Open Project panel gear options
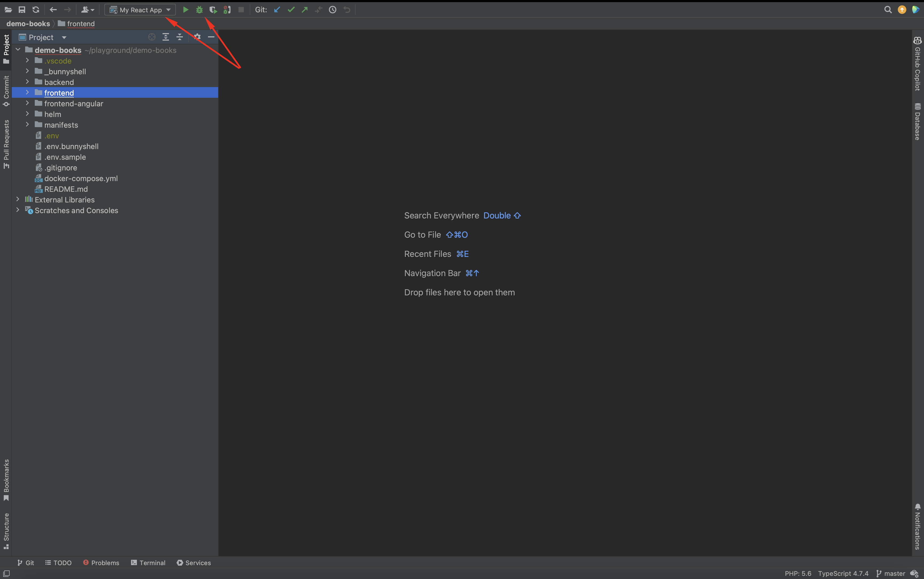This screenshot has width=924, height=579. pos(197,37)
